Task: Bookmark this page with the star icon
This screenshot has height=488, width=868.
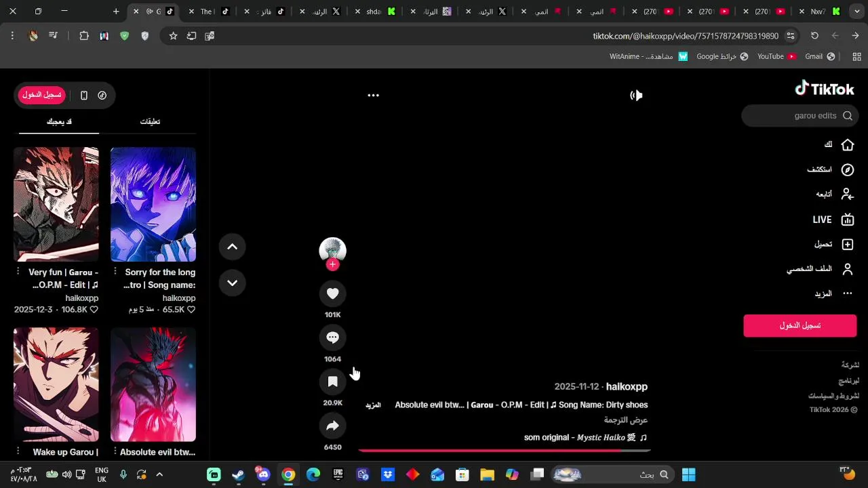Action: click(x=173, y=36)
